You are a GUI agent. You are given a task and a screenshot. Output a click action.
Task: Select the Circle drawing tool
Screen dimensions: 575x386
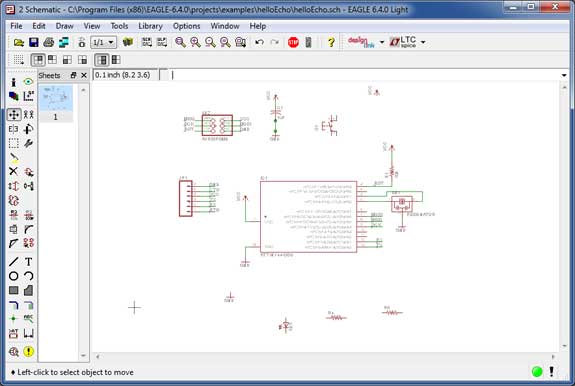point(14,276)
